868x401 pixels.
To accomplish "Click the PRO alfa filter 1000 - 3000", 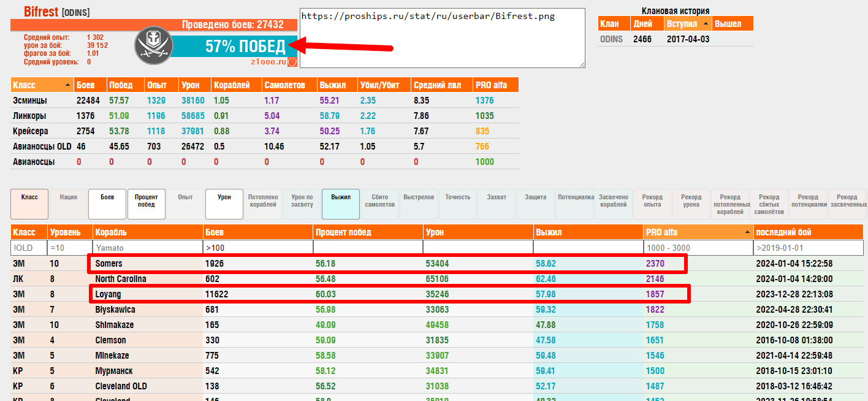I will [x=698, y=248].
